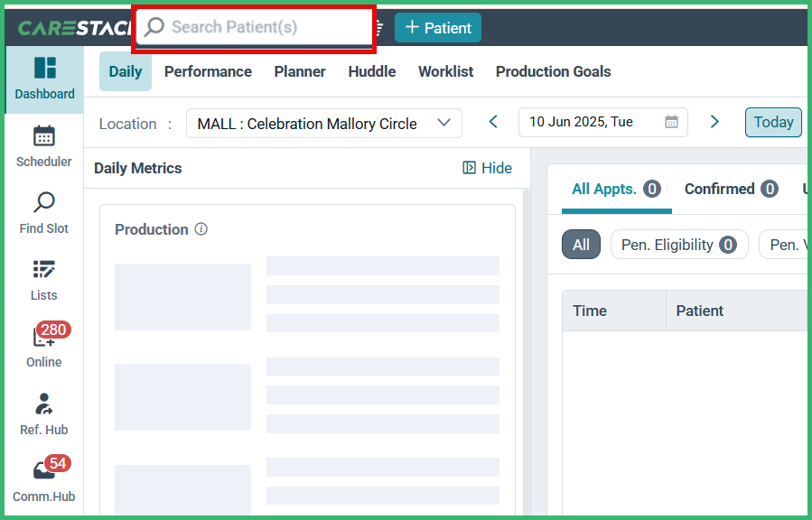Screen dimensions: 812x520
Task: Open the calendar icon in the date field
Action: pos(670,122)
